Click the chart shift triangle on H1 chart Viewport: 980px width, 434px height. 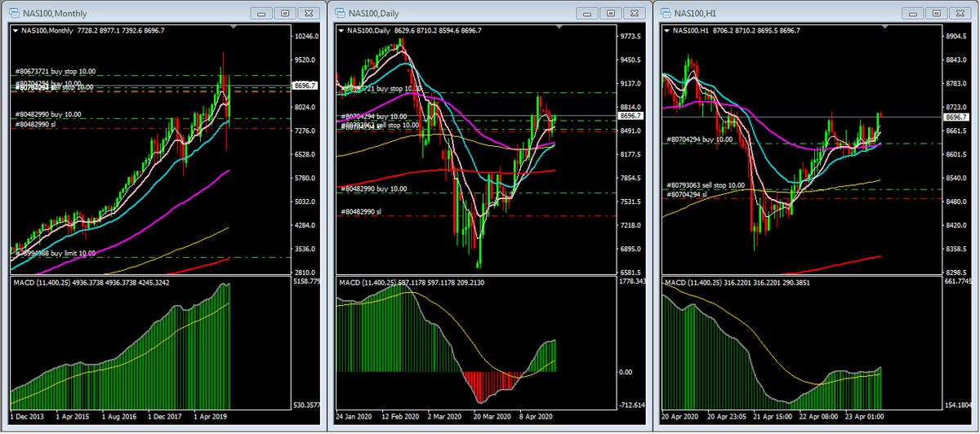(x=887, y=27)
